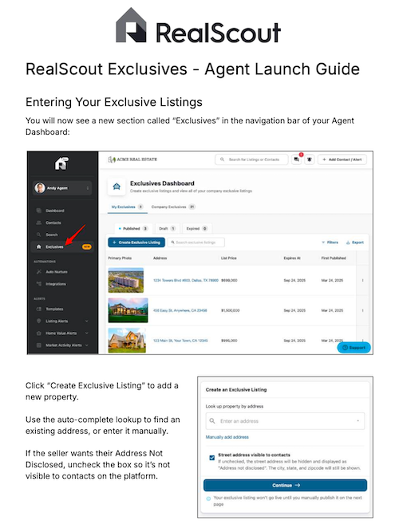Open Contacts in the sidebar
This screenshot has width=399, height=532.
pyautogui.click(x=53, y=223)
